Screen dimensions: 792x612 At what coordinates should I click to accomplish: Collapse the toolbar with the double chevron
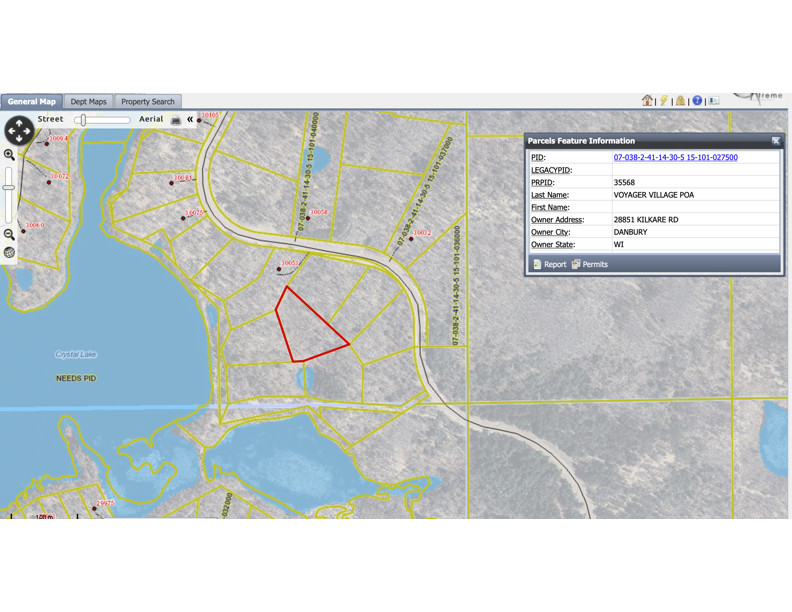tap(190, 119)
